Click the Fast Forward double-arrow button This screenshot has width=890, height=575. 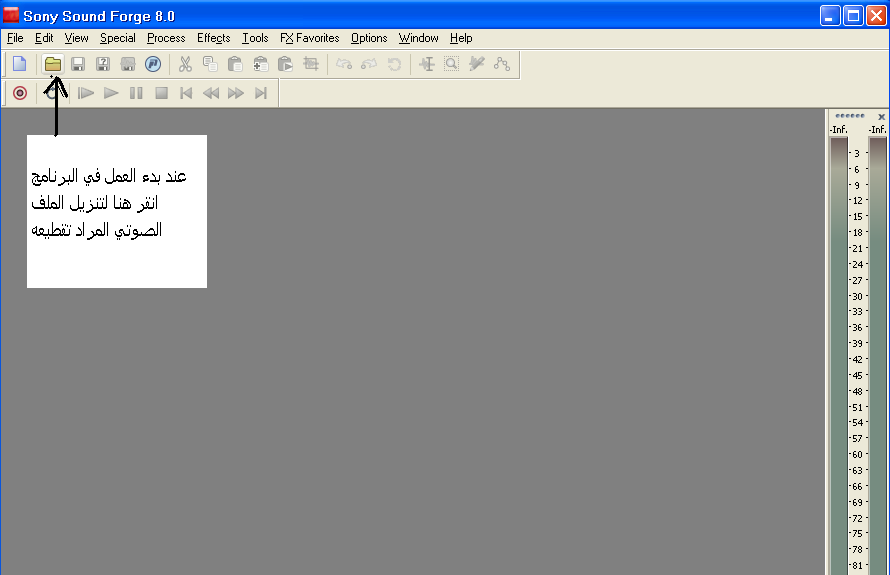click(x=236, y=93)
